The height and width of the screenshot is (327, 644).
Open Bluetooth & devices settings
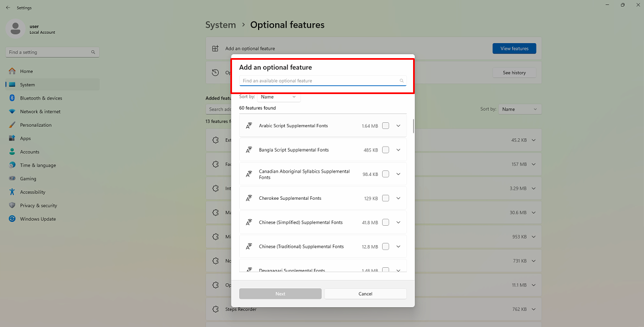pyautogui.click(x=52, y=98)
